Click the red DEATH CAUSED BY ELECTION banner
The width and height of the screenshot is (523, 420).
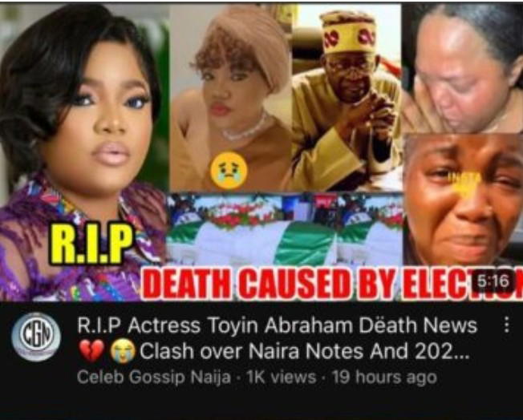click(x=332, y=284)
